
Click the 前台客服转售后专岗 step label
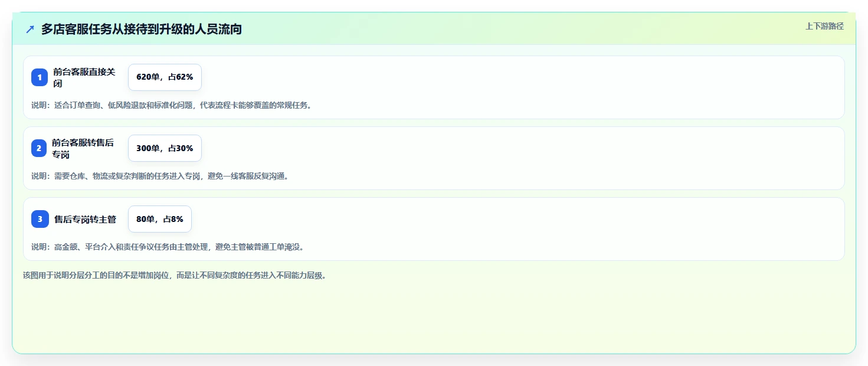coord(83,148)
